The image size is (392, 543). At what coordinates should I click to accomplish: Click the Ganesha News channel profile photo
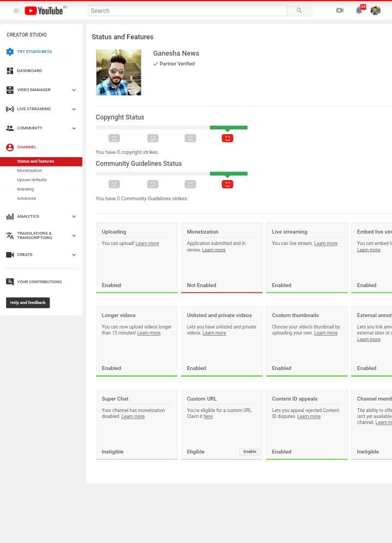point(119,73)
